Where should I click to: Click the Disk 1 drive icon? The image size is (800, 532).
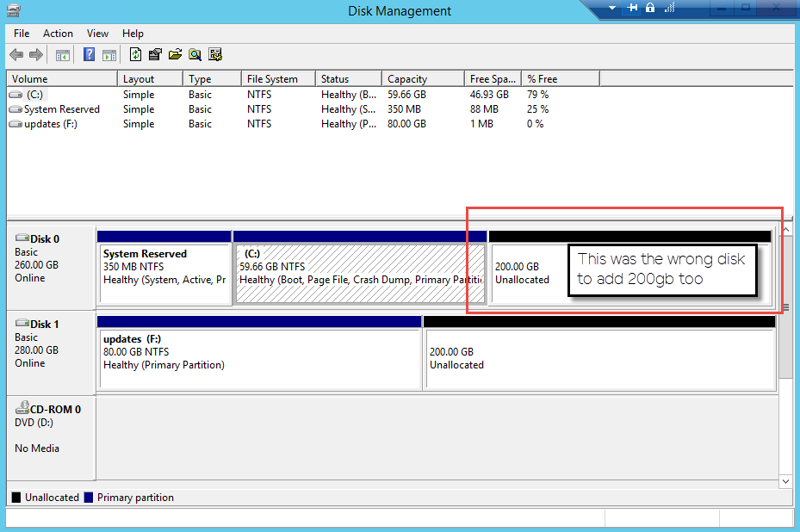point(22,323)
